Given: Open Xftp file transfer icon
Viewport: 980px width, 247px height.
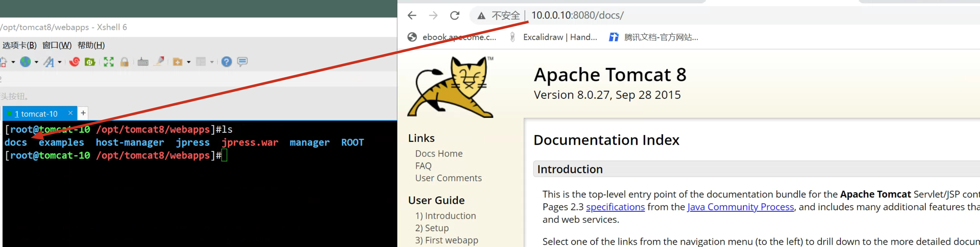Looking at the screenshot, I should point(90,62).
